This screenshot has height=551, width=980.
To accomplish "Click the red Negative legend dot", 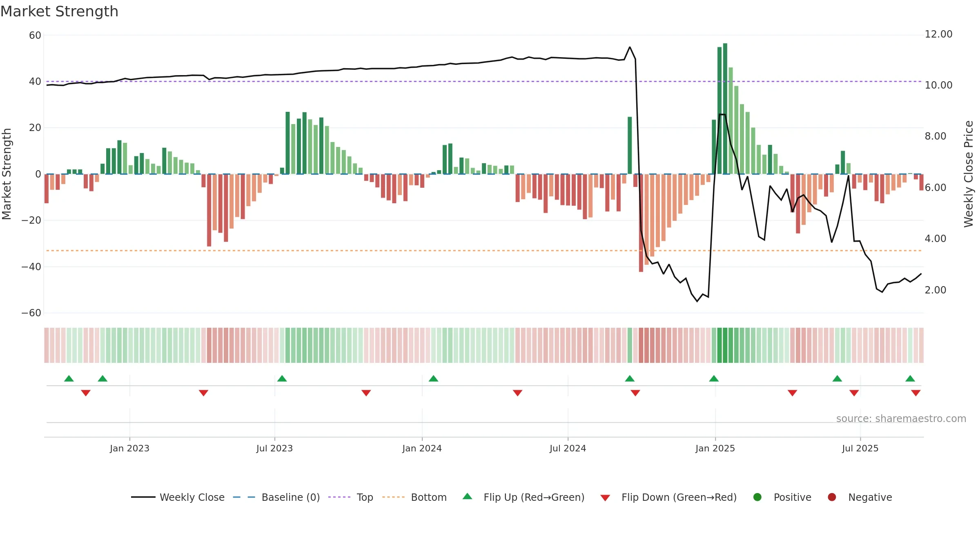I will point(832,497).
